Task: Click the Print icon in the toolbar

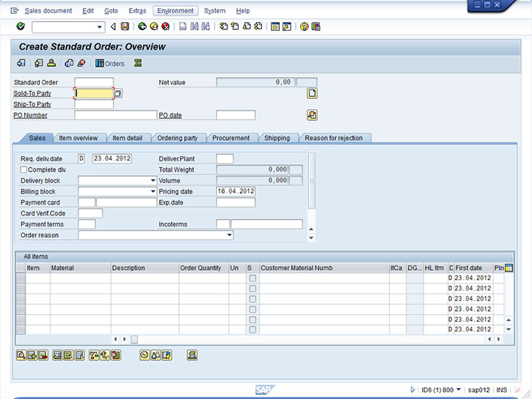Action: coord(183,26)
